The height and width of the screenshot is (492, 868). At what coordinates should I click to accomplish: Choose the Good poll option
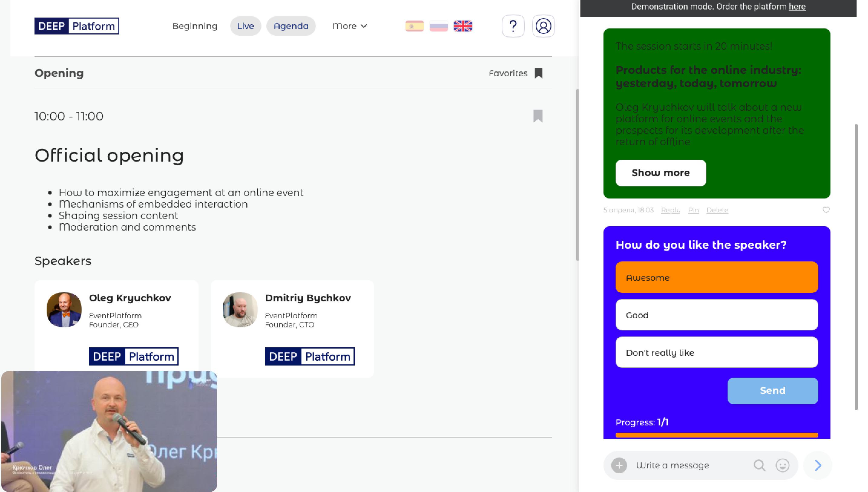[716, 315]
